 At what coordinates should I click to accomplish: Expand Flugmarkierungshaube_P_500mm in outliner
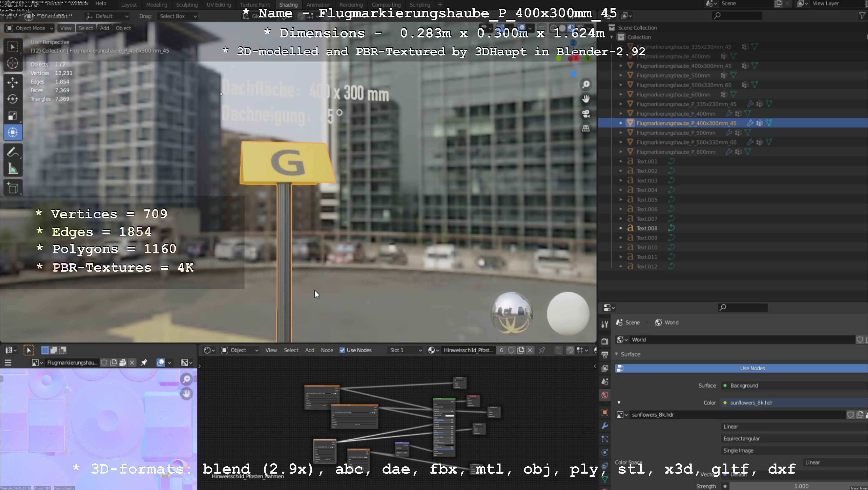coord(621,133)
